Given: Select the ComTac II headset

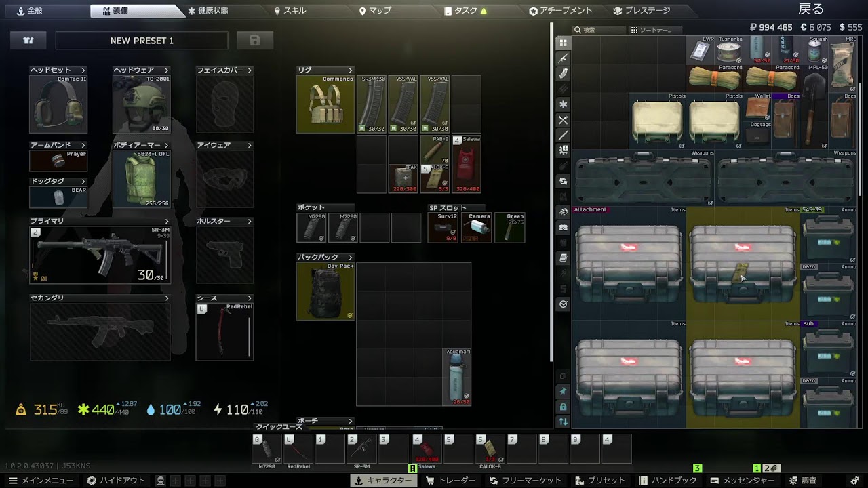Looking at the screenshot, I should (58, 104).
